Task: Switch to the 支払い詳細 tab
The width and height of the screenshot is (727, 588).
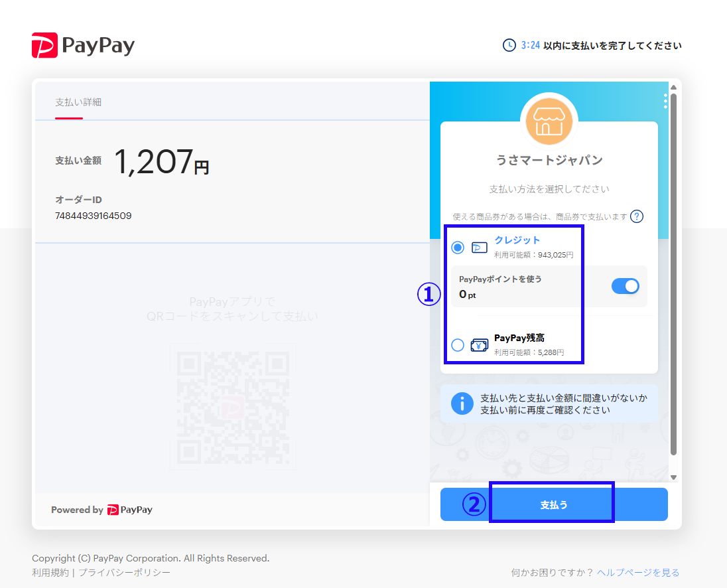Action: (78, 102)
